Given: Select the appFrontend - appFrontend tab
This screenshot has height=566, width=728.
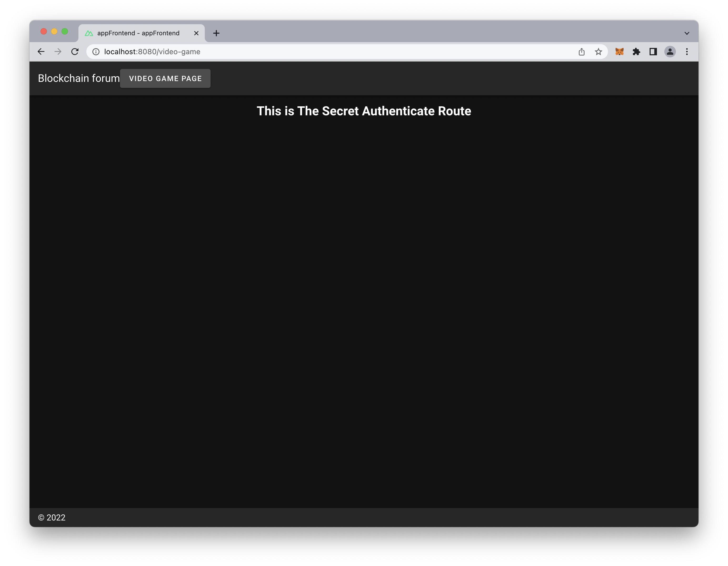Looking at the screenshot, I should tap(138, 33).
